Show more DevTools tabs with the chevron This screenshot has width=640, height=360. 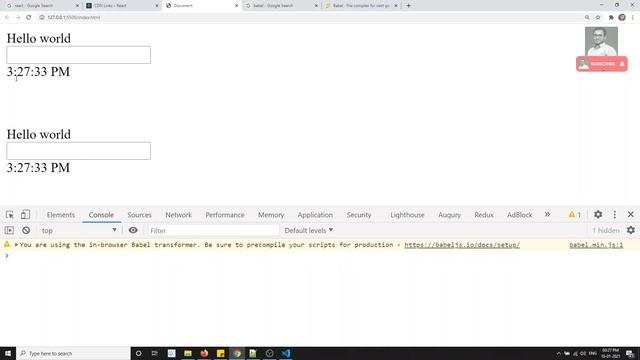click(547, 215)
